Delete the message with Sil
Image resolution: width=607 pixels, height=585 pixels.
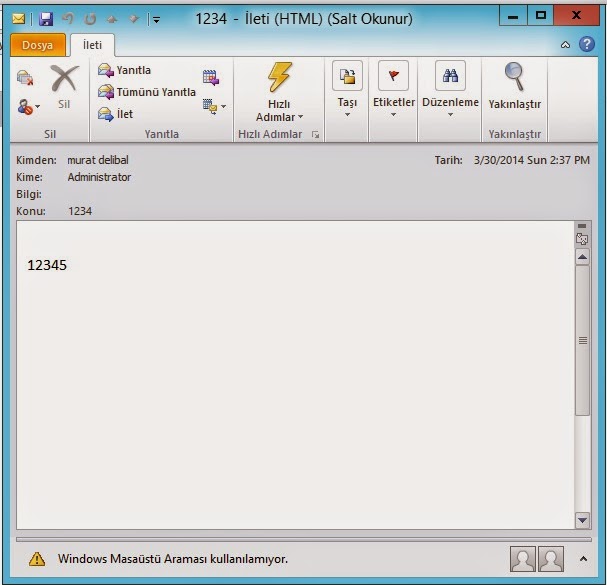64,86
